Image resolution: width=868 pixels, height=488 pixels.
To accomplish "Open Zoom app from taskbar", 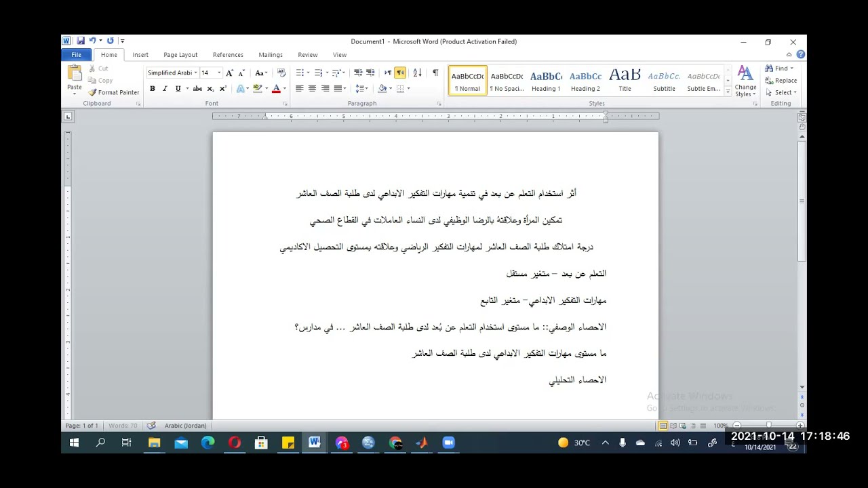I will (448, 443).
